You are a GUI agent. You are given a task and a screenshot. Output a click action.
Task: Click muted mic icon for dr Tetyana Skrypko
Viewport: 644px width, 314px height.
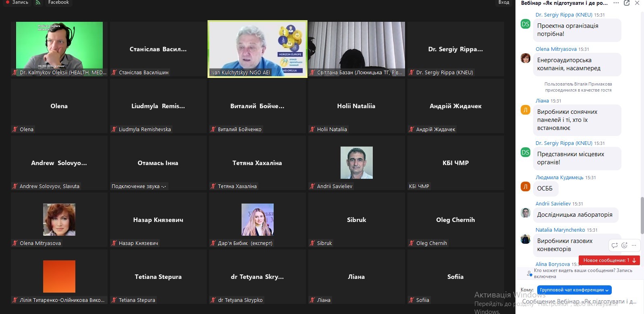tap(214, 300)
